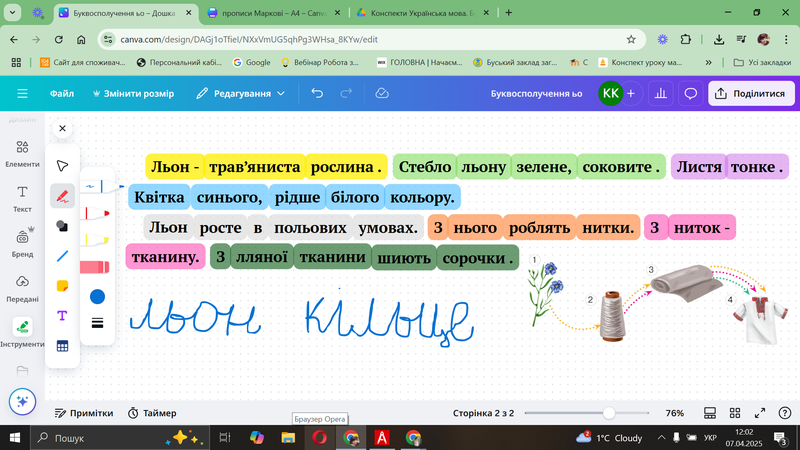800x450 pixels.
Task: Open the Інструменти panel
Action: tap(22, 333)
